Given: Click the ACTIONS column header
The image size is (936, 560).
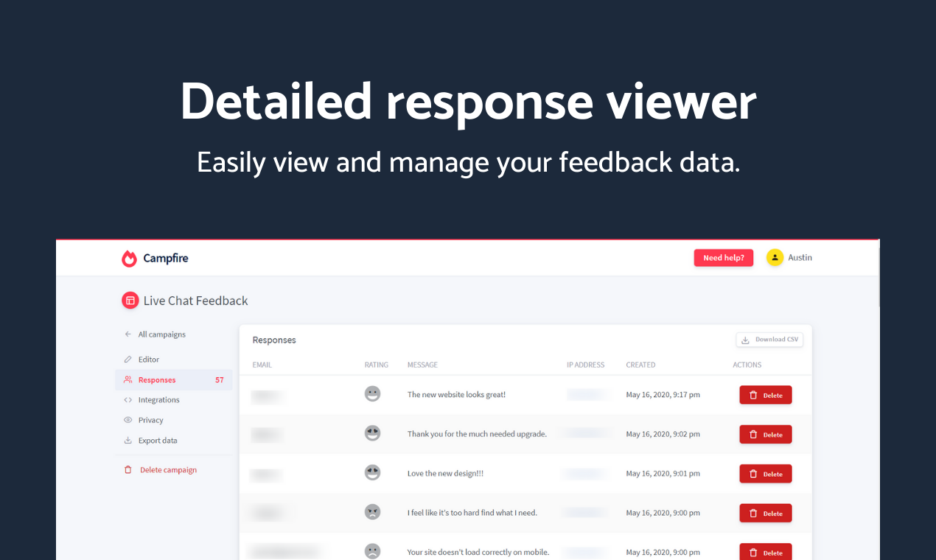Looking at the screenshot, I should coord(747,365).
